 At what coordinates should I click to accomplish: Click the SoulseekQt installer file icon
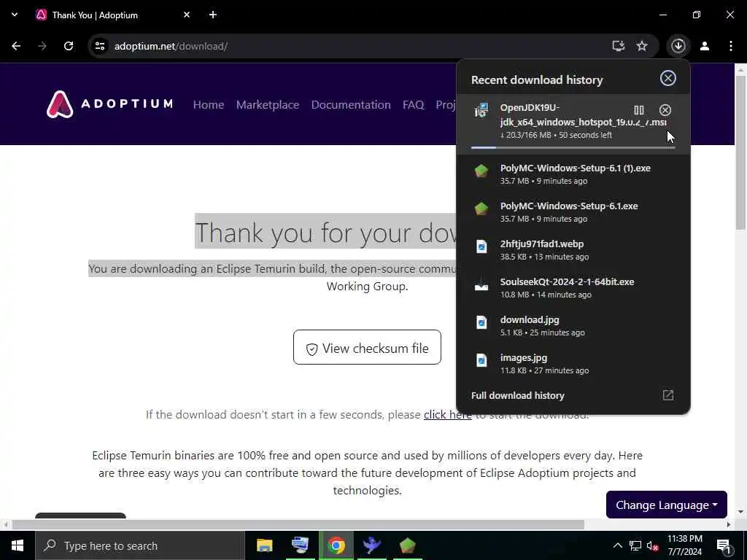[x=481, y=285]
